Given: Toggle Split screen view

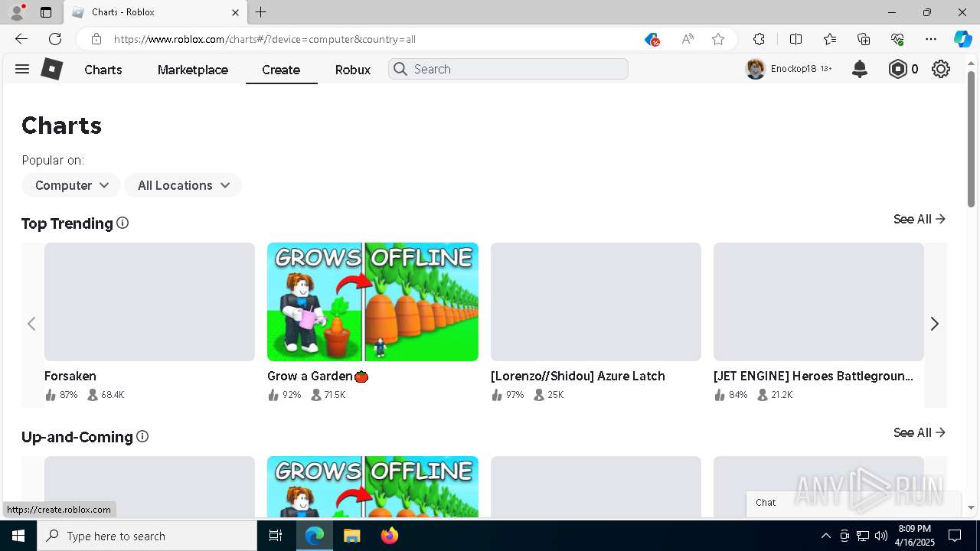Looking at the screenshot, I should [795, 39].
